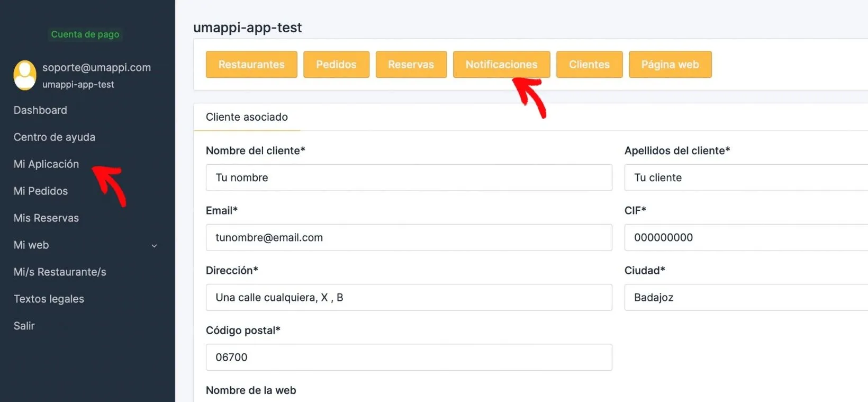Click the Pedidos button
Screen dimensions: 868x402
336,65
